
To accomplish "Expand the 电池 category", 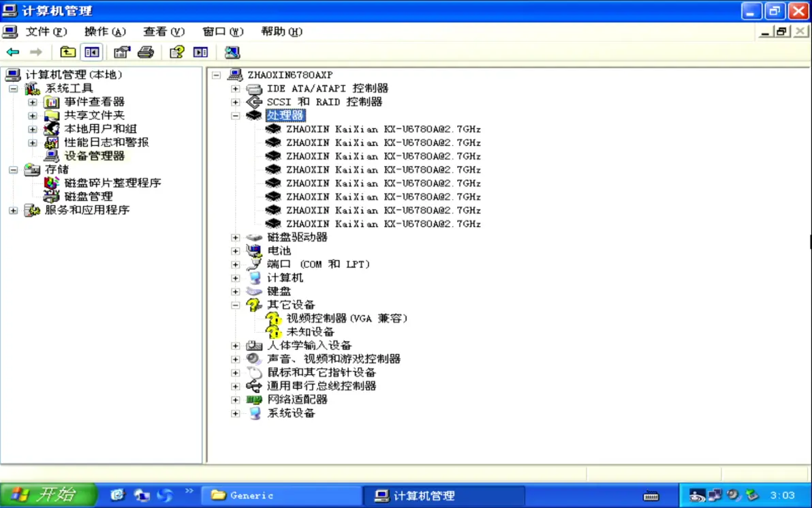I will 236,251.
